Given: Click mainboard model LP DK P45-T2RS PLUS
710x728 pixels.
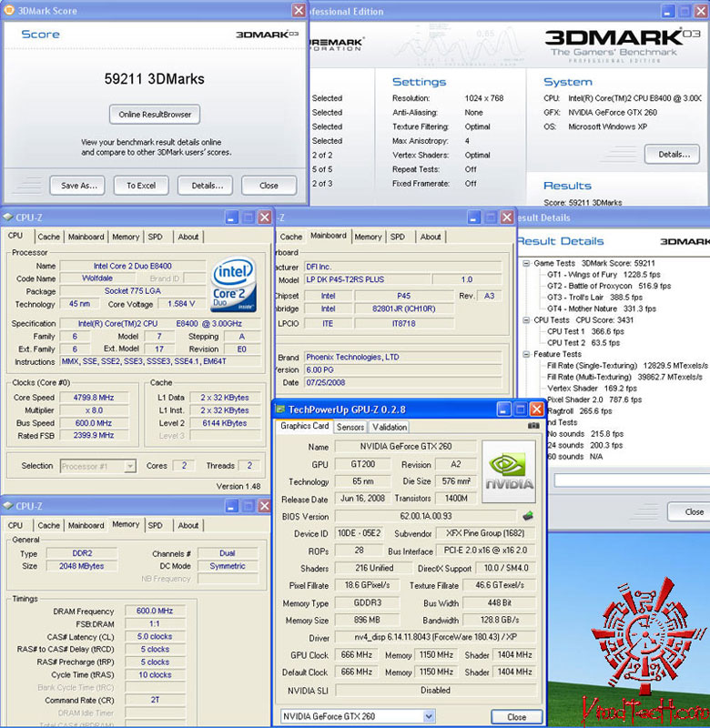Looking at the screenshot, I should click(x=367, y=279).
